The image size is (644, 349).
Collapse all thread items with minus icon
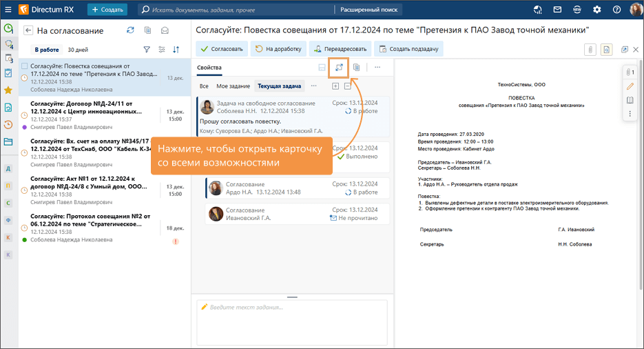pos(347,86)
